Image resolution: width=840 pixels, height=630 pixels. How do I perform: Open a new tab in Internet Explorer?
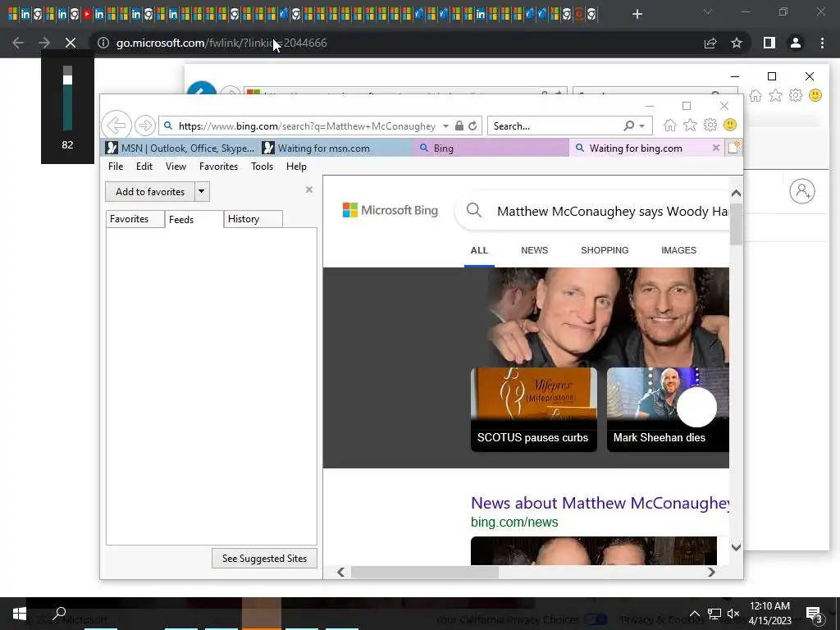tap(733, 148)
